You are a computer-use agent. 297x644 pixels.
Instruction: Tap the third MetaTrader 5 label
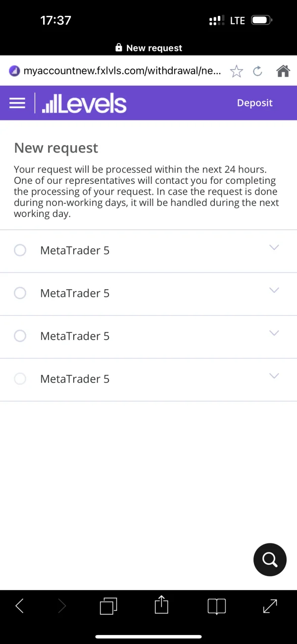tap(75, 336)
